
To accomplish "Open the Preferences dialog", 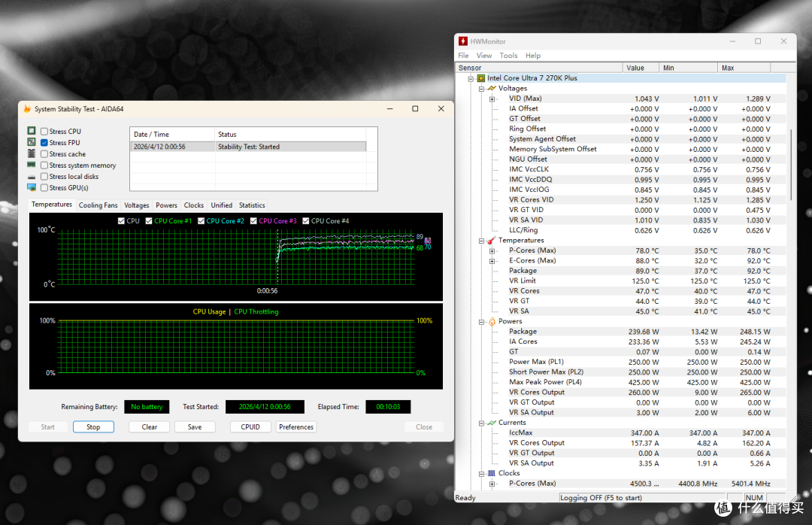I will (296, 427).
